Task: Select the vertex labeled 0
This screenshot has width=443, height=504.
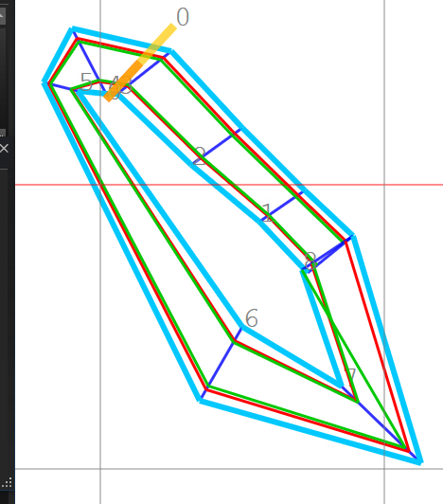Action: [x=183, y=17]
